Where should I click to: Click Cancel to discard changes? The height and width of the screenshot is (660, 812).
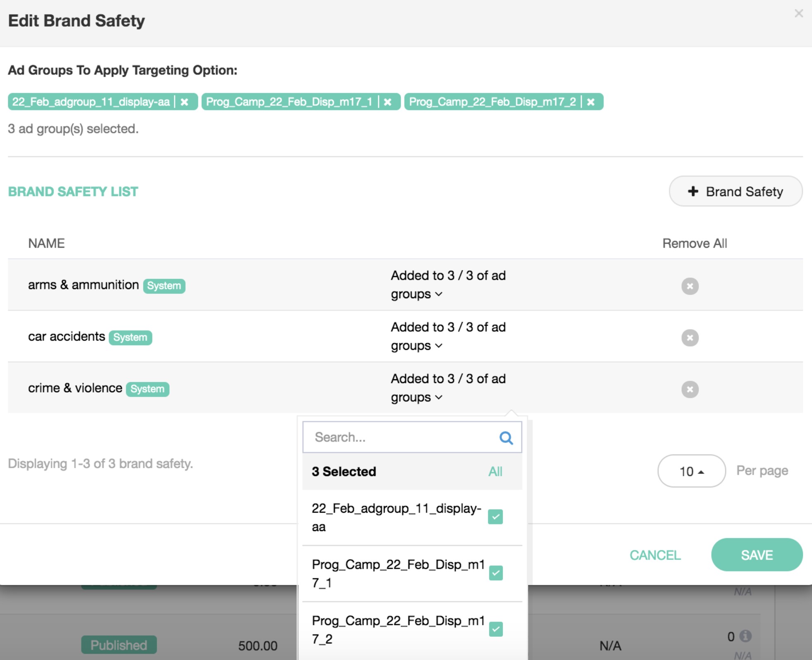655,555
